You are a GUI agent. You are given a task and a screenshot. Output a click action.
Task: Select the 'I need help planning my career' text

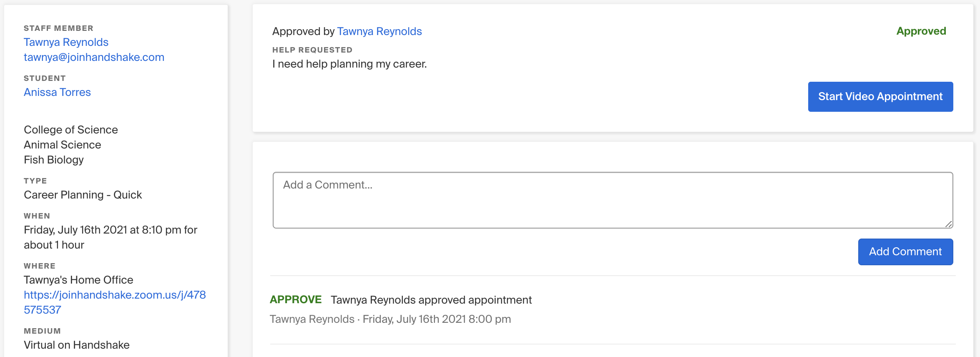point(349,64)
